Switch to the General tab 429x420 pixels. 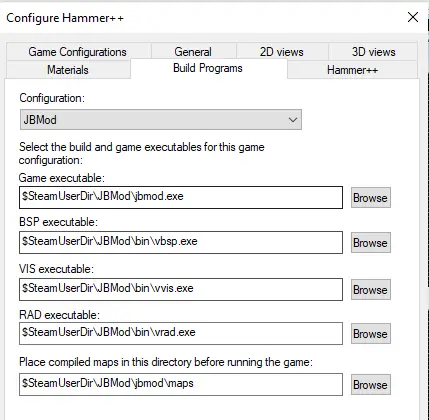[x=193, y=52]
